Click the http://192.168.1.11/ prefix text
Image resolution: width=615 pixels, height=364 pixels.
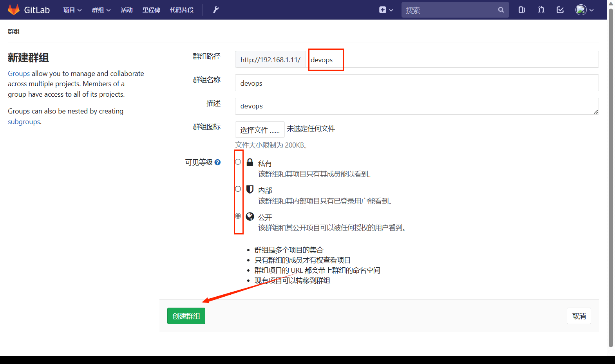click(x=270, y=59)
